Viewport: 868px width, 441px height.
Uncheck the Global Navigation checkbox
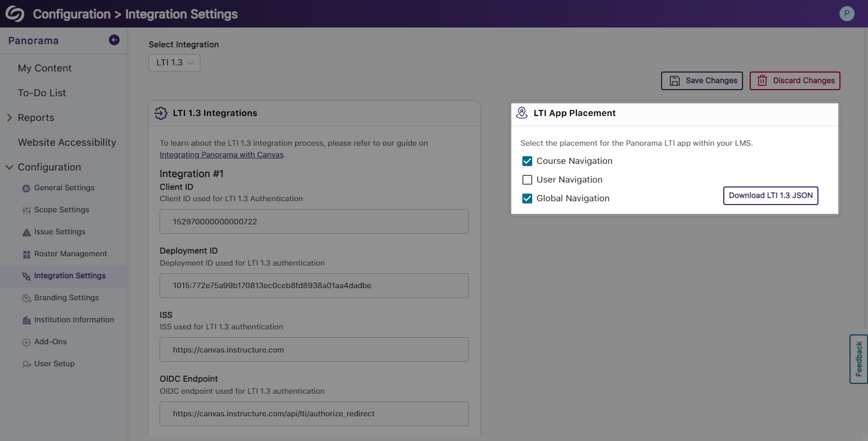[527, 199]
